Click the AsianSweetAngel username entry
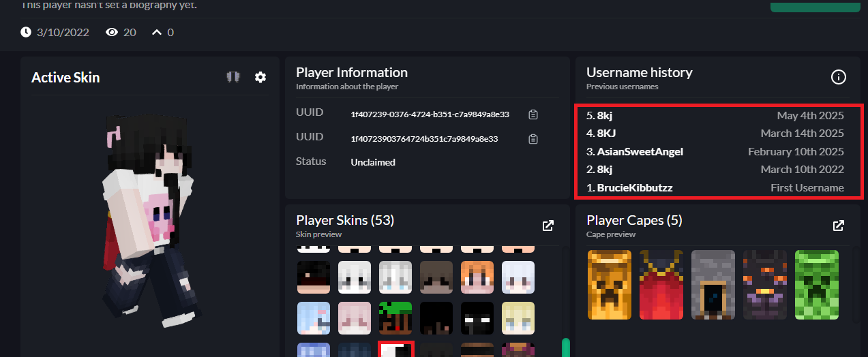 click(x=635, y=152)
